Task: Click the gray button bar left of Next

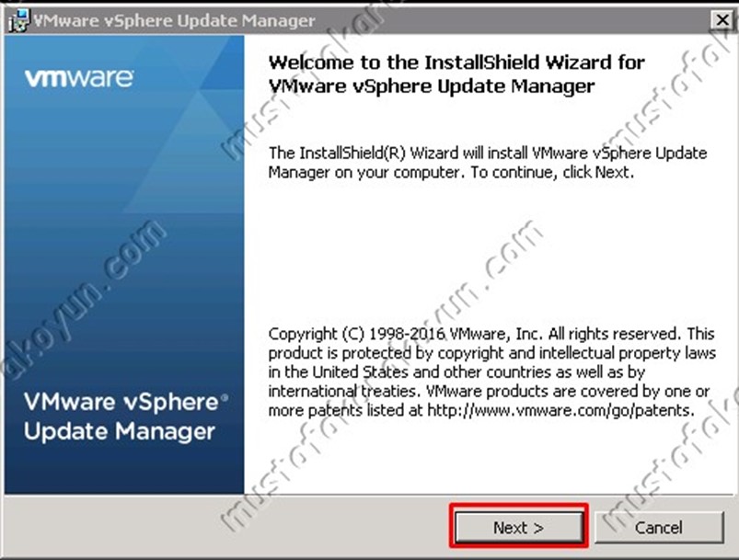Action: (x=226, y=527)
